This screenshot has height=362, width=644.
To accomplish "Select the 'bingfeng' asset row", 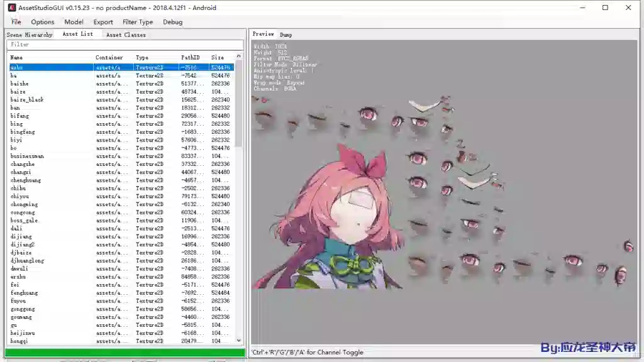I will (121, 132).
